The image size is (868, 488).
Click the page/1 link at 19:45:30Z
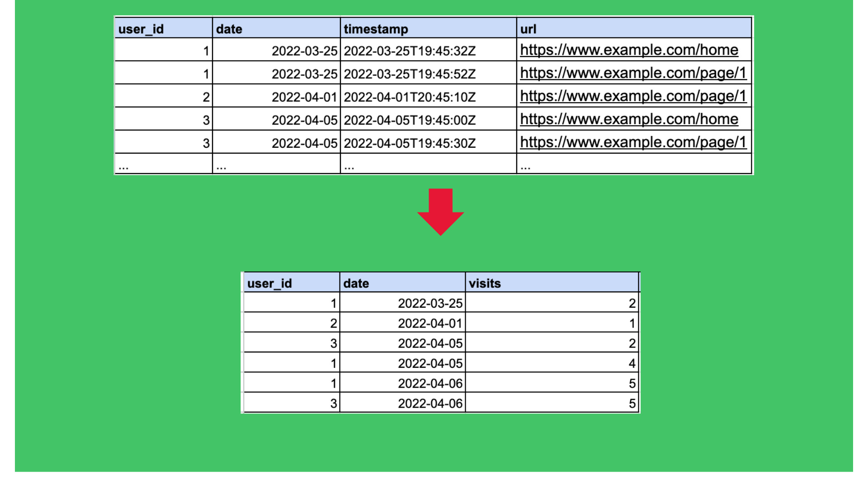(x=632, y=142)
